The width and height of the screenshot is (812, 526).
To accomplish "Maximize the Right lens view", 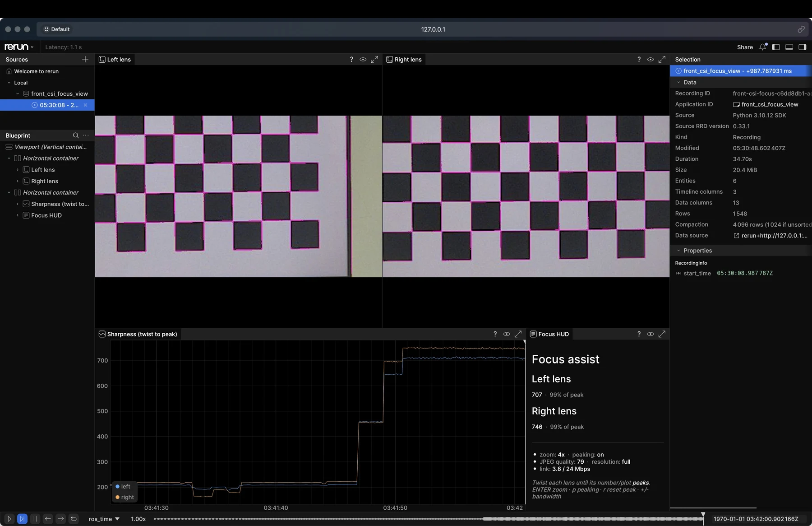I will point(662,59).
